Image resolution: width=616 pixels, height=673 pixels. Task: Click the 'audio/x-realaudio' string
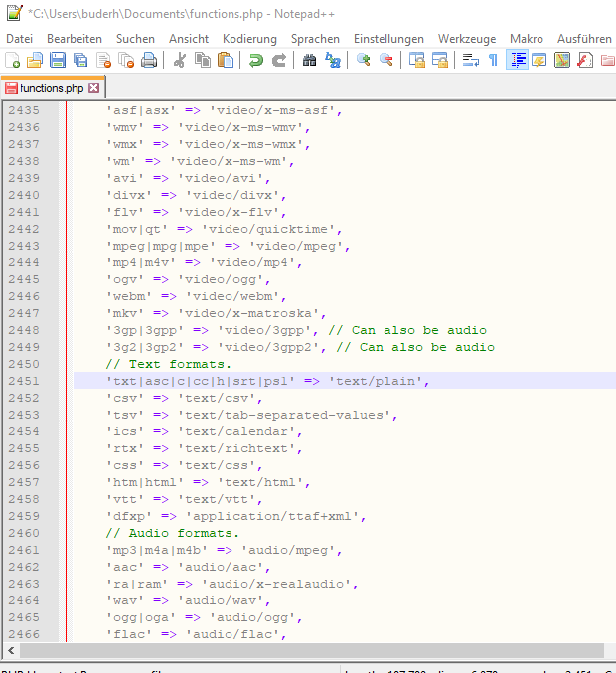pos(276,584)
